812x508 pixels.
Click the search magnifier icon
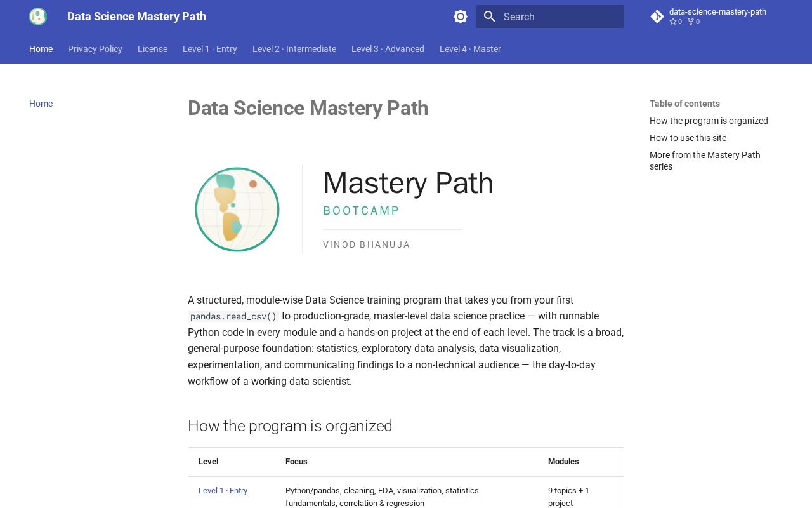(489, 17)
